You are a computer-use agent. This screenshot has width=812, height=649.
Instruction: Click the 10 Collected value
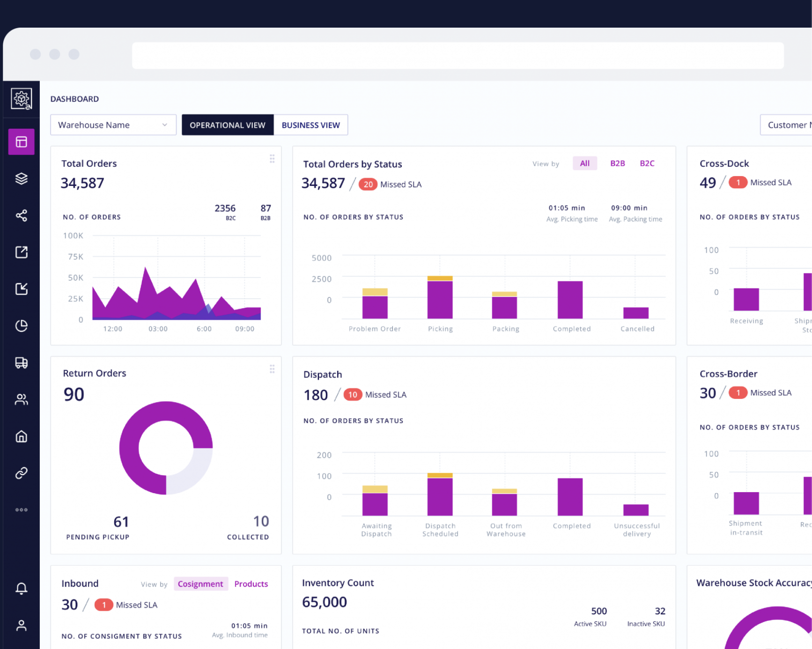click(x=261, y=521)
